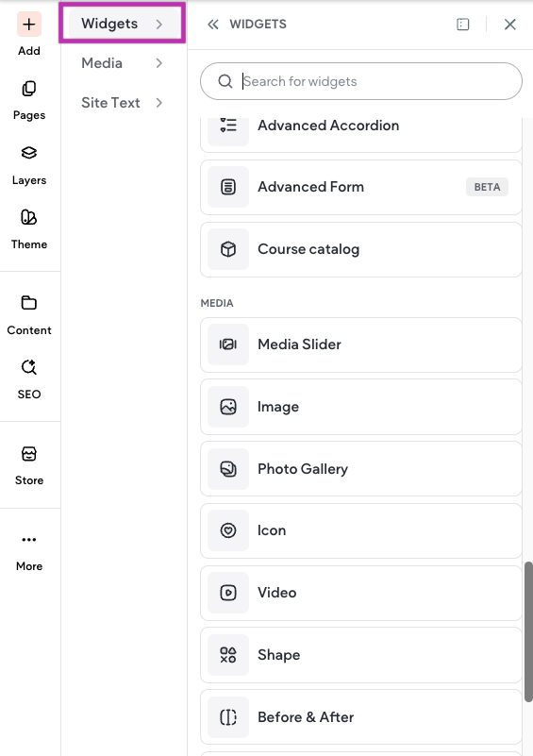Focus the Search for widgets field
The image size is (533, 756).
[361, 81]
